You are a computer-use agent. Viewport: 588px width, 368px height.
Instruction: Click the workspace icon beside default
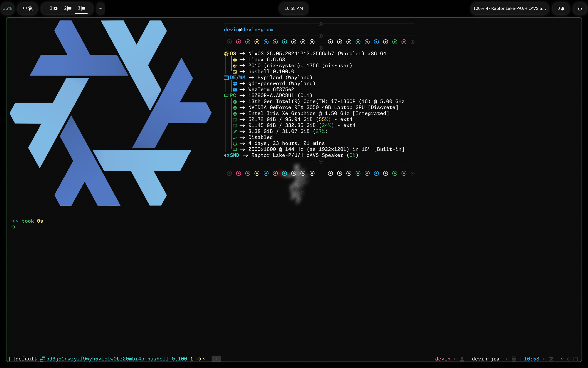(12, 359)
